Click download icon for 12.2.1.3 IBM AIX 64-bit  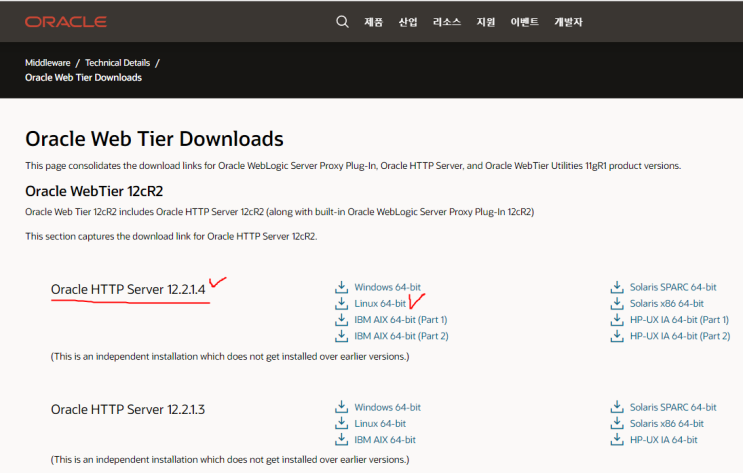click(341, 439)
